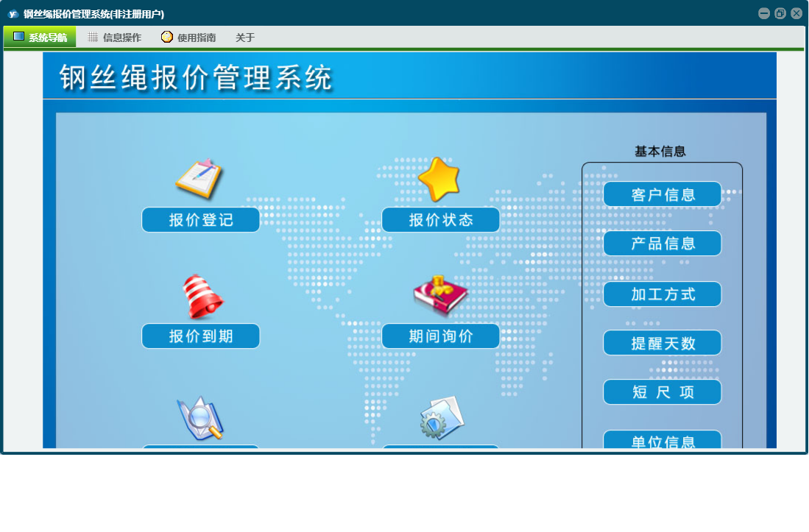809x532 pixels.
Task: Select 产品信息 in the 基本信息 panel
Action: click(x=663, y=244)
